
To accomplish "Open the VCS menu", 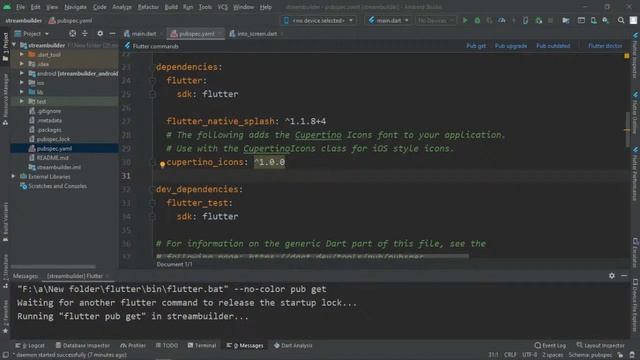I will point(222,7).
